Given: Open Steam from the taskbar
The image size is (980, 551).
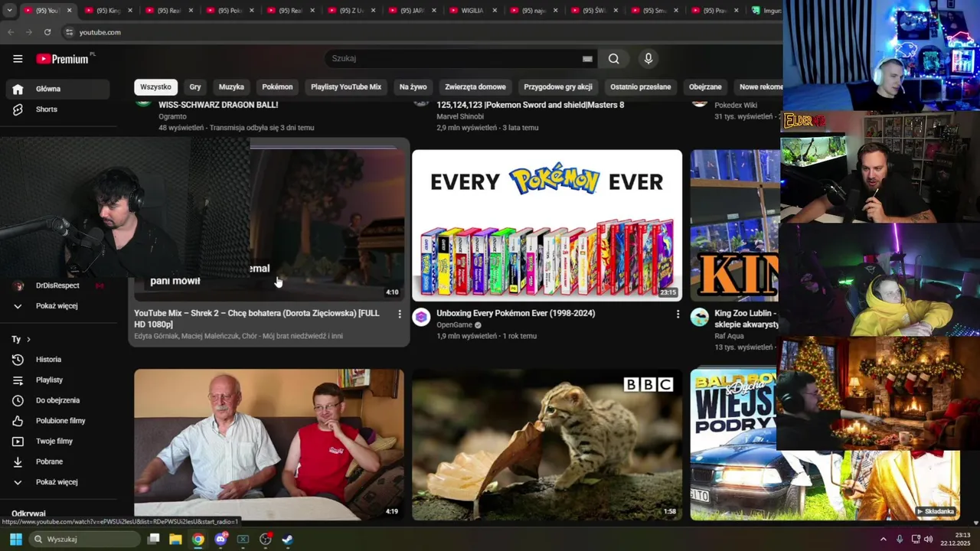Looking at the screenshot, I should (287, 540).
